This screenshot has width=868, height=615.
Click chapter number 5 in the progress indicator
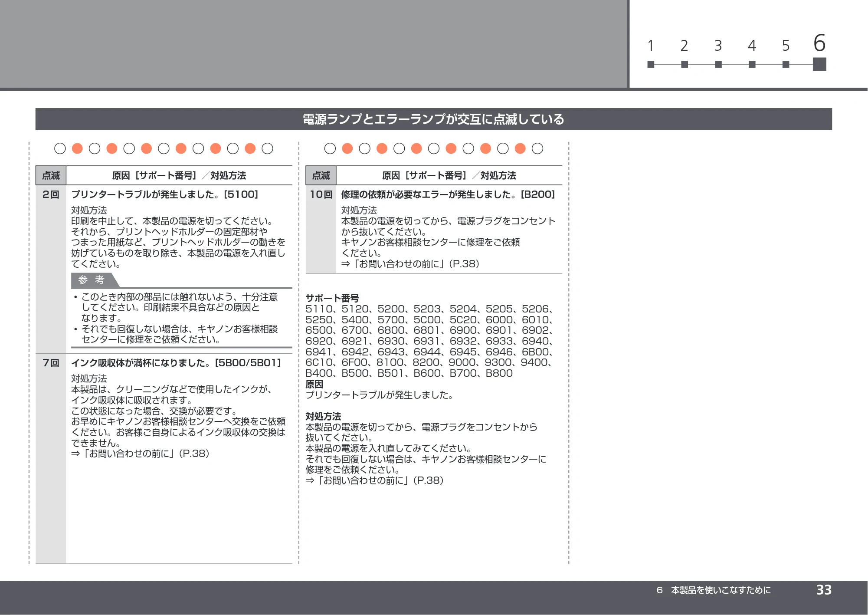[786, 46]
